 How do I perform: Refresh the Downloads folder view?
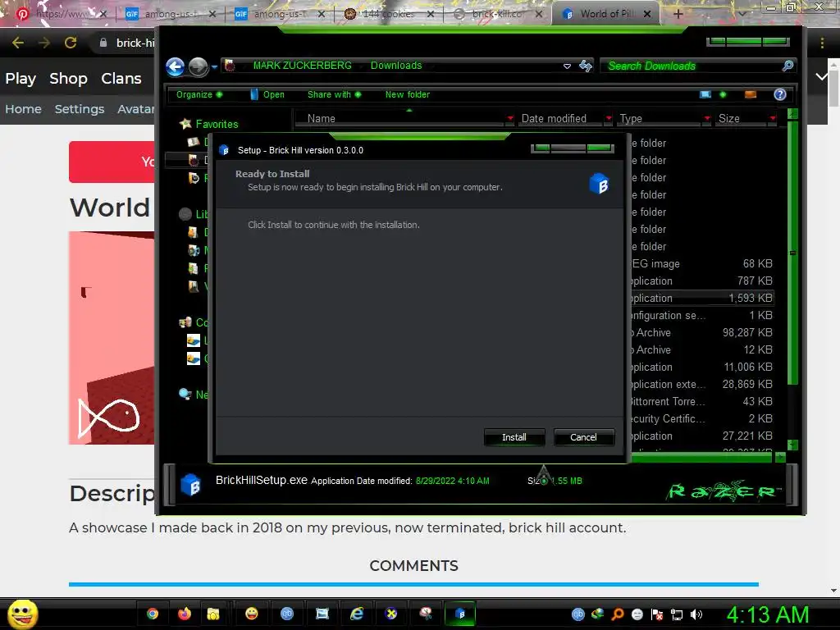point(585,66)
